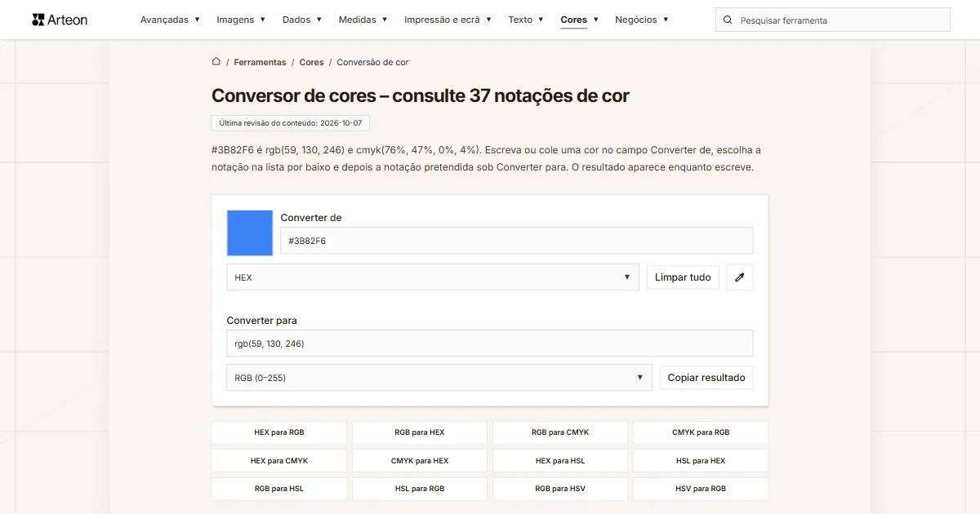Click the Converter para label

pyautogui.click(x=262, y=321)
